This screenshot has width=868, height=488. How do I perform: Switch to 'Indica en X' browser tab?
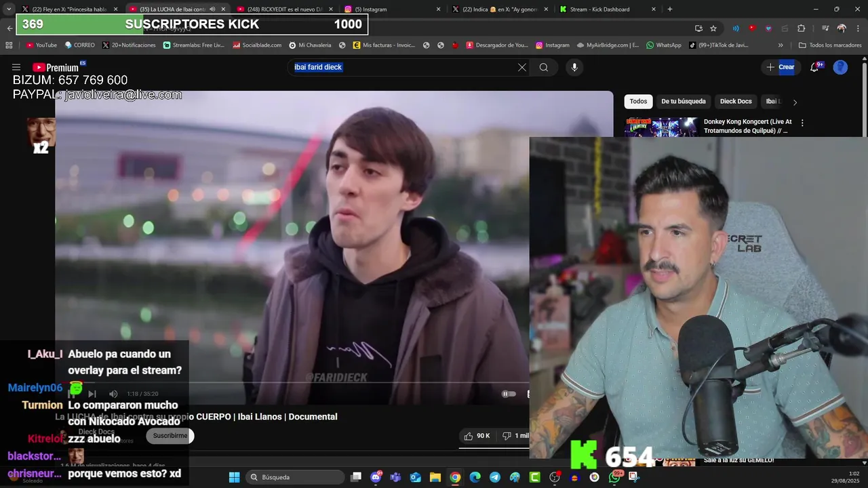point(499,9)
